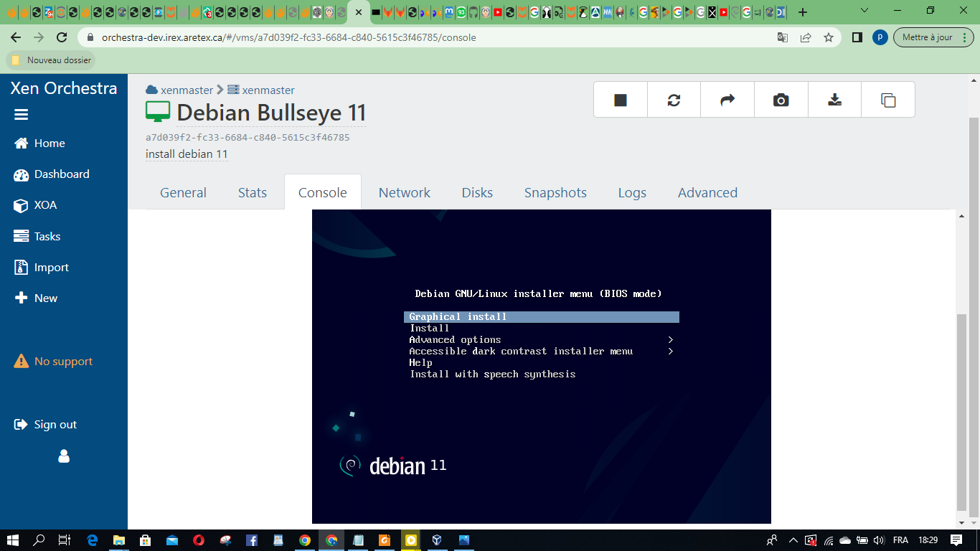Click the green monitor VM state icon

[158, 113]
